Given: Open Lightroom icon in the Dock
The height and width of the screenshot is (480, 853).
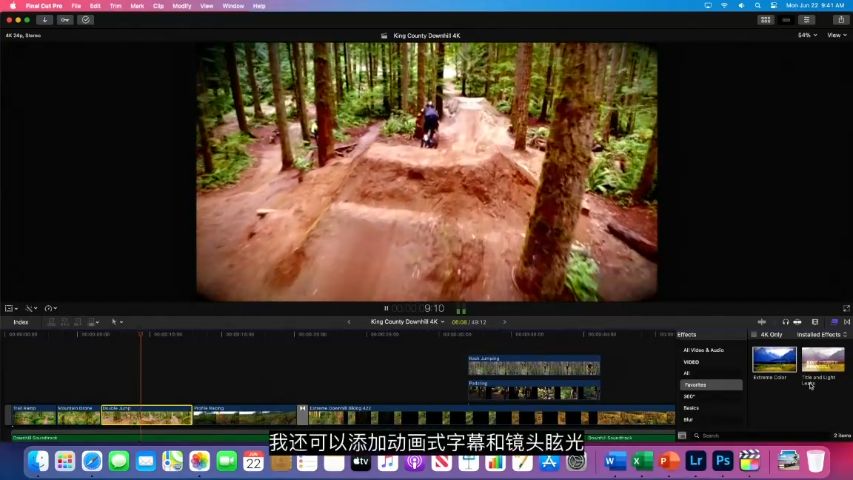Looking at the screenshot, I should click(x=695, y=461).
